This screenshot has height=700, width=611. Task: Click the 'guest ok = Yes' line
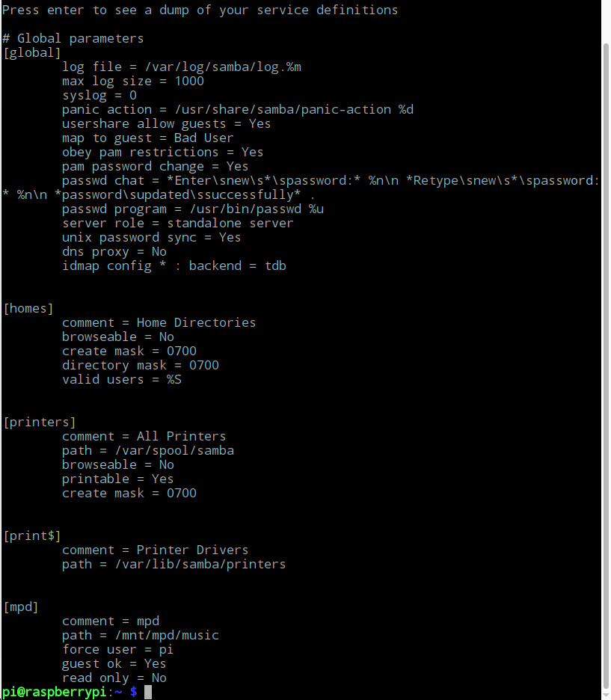pos(114,664)
